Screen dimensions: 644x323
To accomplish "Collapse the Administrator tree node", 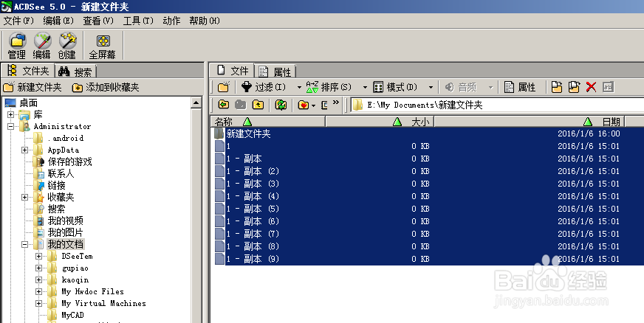I will (x=10, y=127).
